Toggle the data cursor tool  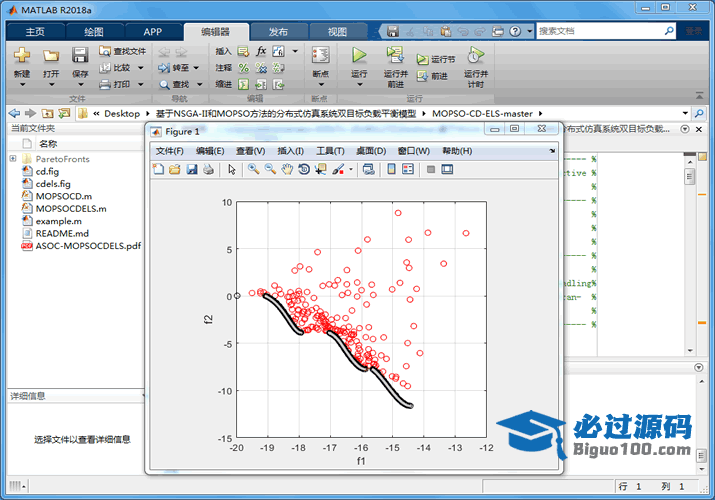pyautogui.click(x=321, y=170)
